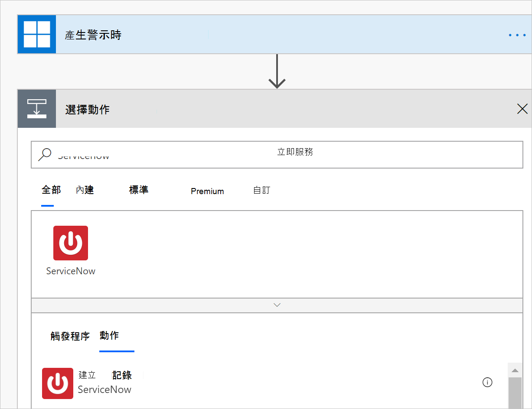The width and height of the screenshot is (532, 409).
Task: Switch to the 標準 connector filter
Action: click(x=138, y=190)
